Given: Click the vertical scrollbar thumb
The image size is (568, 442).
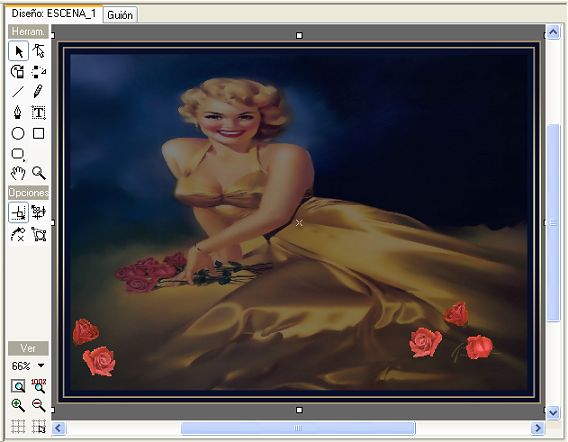Looking at the screenshot, I should 553,222.
